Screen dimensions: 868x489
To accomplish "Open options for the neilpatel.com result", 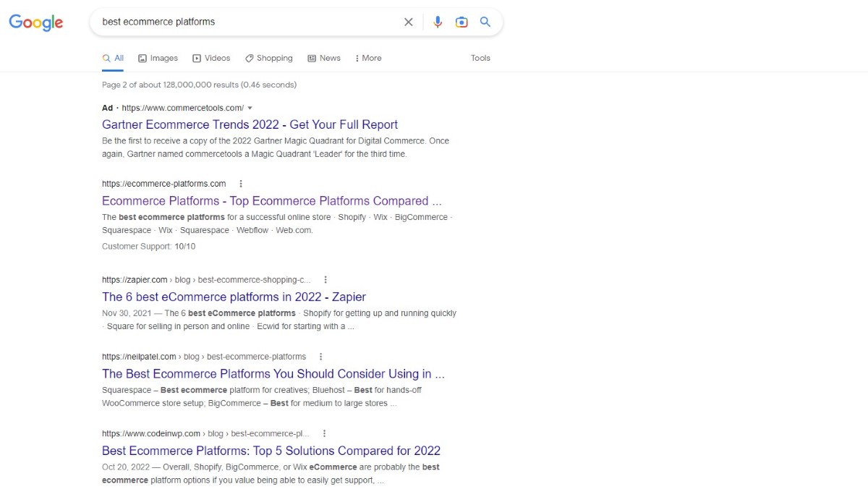I will tap(320, 357).
